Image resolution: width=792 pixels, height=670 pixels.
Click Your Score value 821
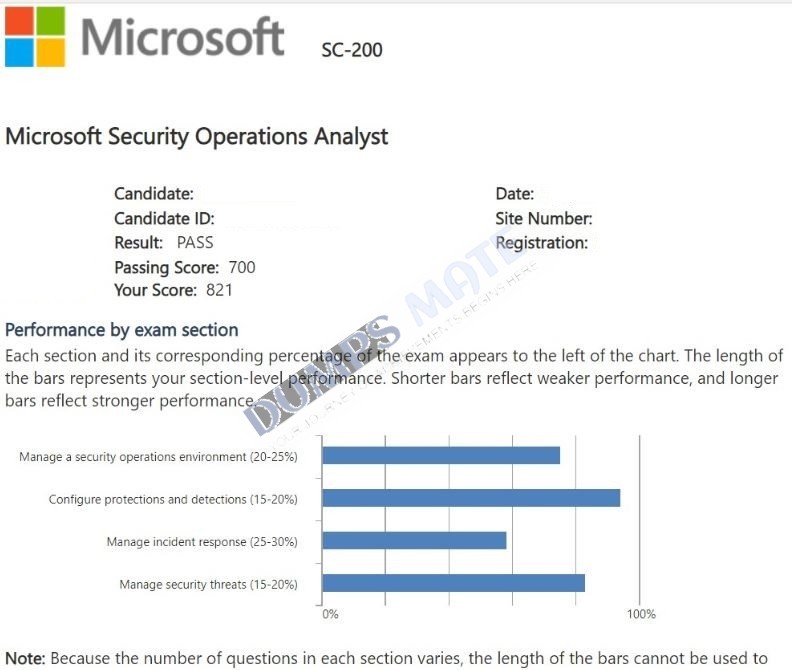[x=219, y=290]
